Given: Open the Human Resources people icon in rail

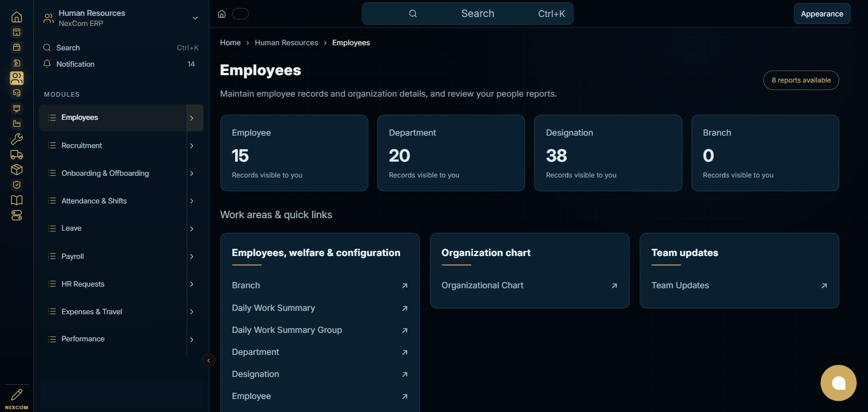Looking at the screenshot, I should pos(17,78).
